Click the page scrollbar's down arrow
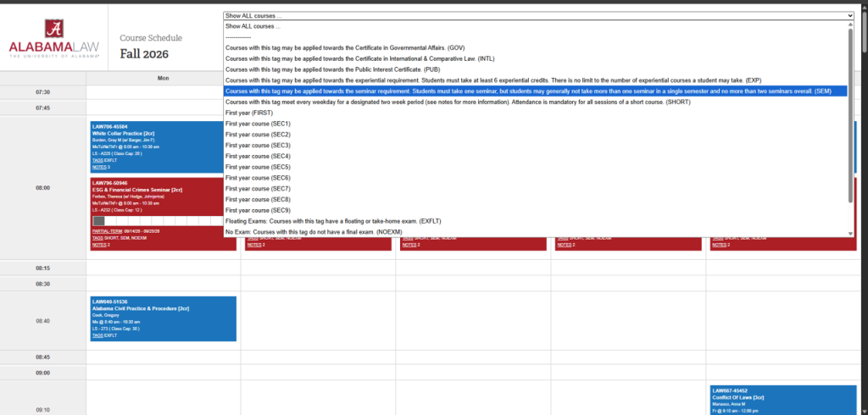The image size is (868, 415). click(x=864, y=412)
